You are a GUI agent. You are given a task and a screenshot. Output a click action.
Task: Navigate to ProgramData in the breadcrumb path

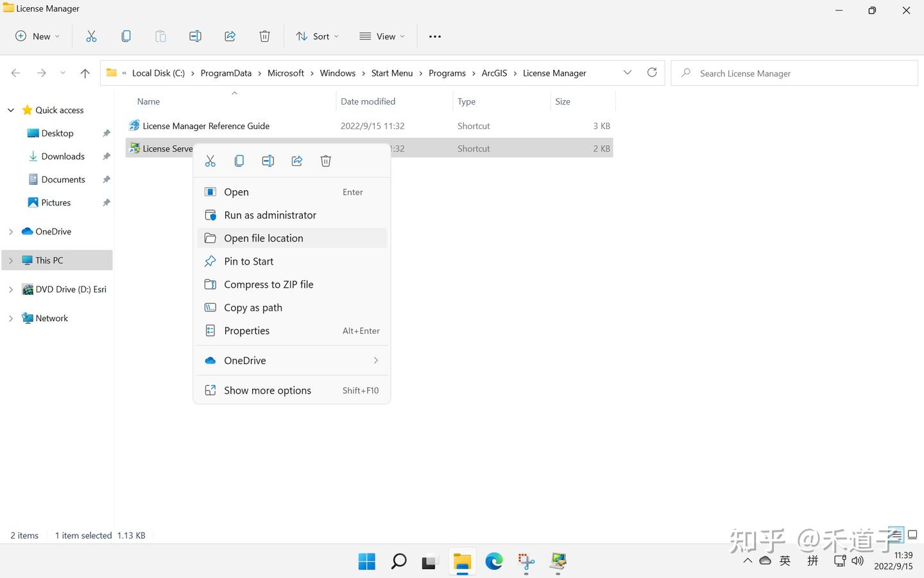[x=226, y=73]
